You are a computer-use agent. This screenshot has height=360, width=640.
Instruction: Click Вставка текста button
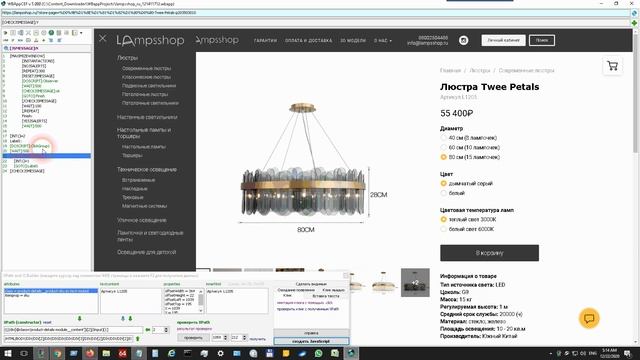point(326,296)
